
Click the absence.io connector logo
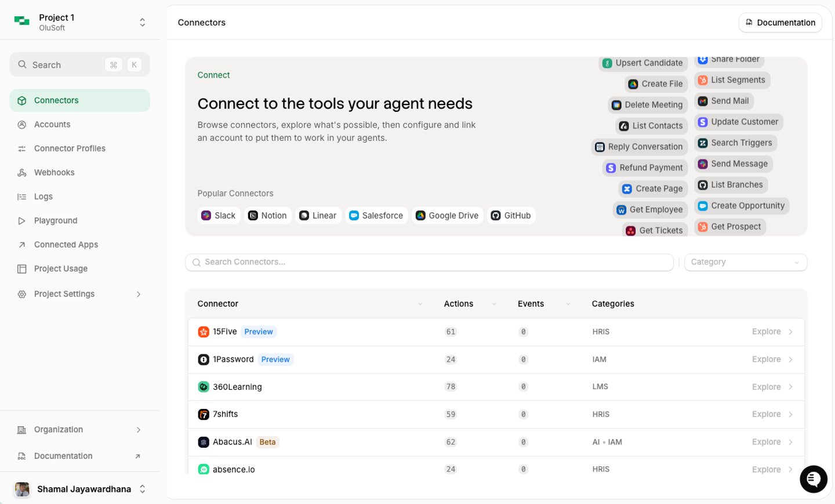(204, 469)
